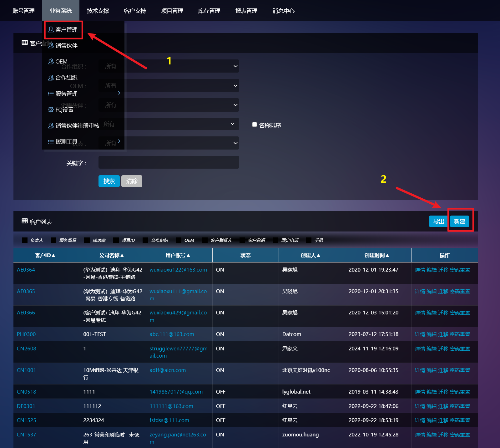
Task: Click the 销售伙伴 icon in dropdown menu
Action: coord(51,46)
